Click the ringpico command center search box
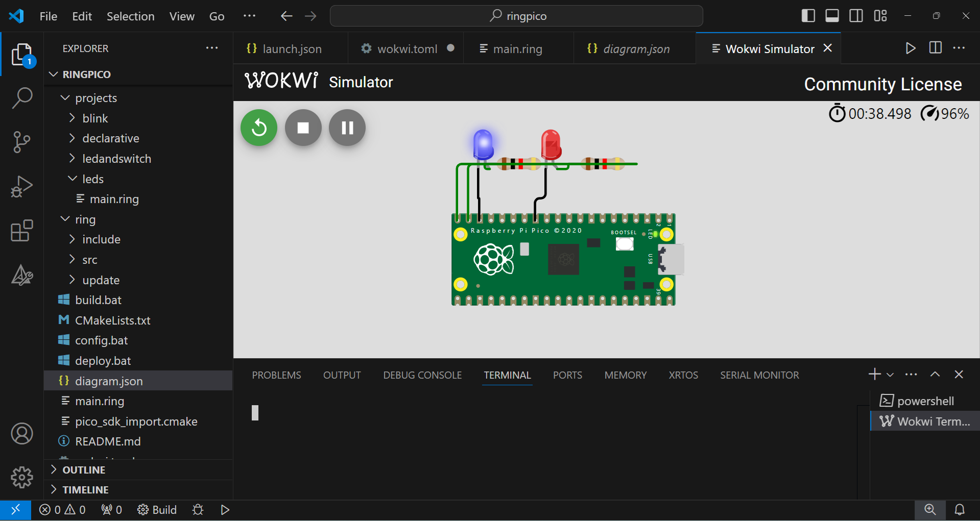 point(516,16)
